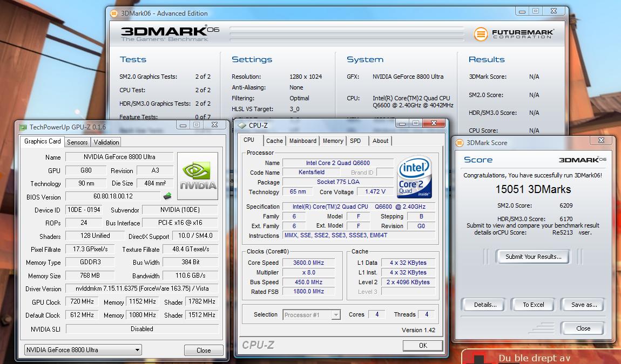Click the 15051 3DMarks score text
621x364 pixels.
click(x=533, y=189)
